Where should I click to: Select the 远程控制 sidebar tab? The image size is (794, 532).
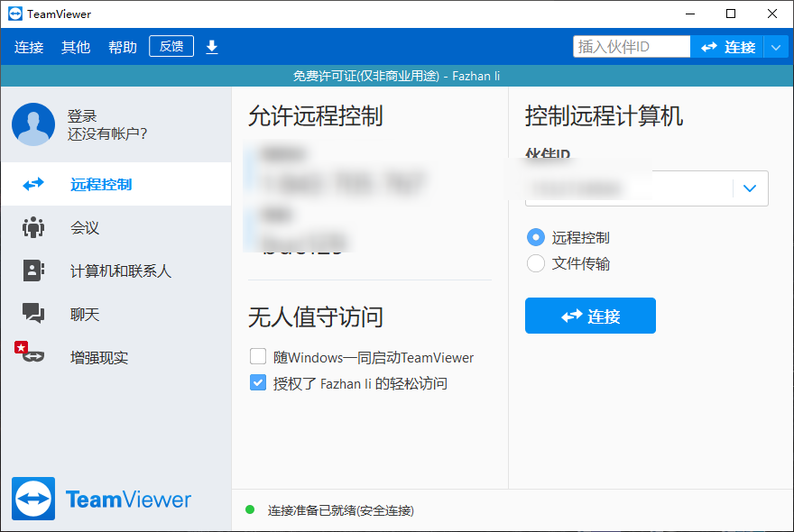[116, 184]
